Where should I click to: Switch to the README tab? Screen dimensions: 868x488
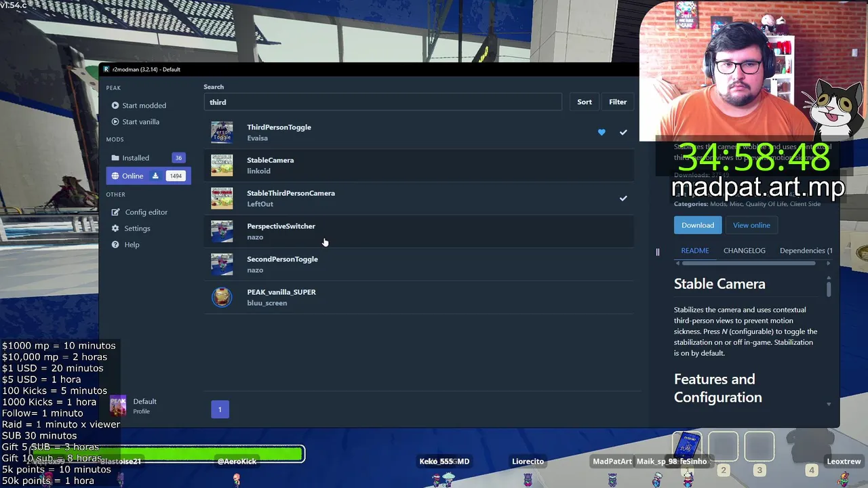[x=695, y=251]
